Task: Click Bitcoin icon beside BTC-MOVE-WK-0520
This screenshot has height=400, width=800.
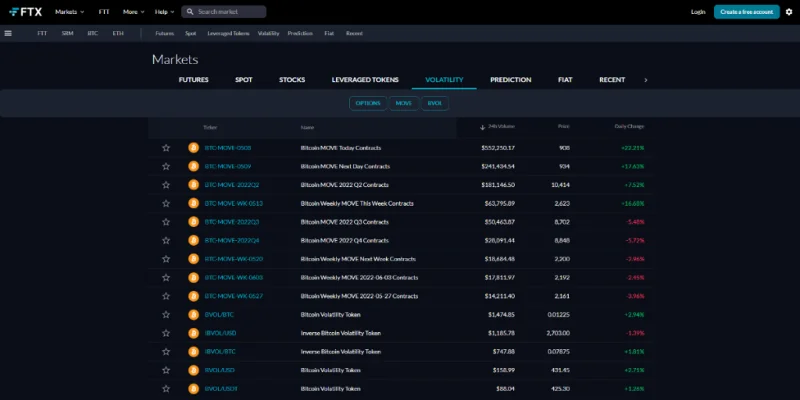Action: point(193,259)
